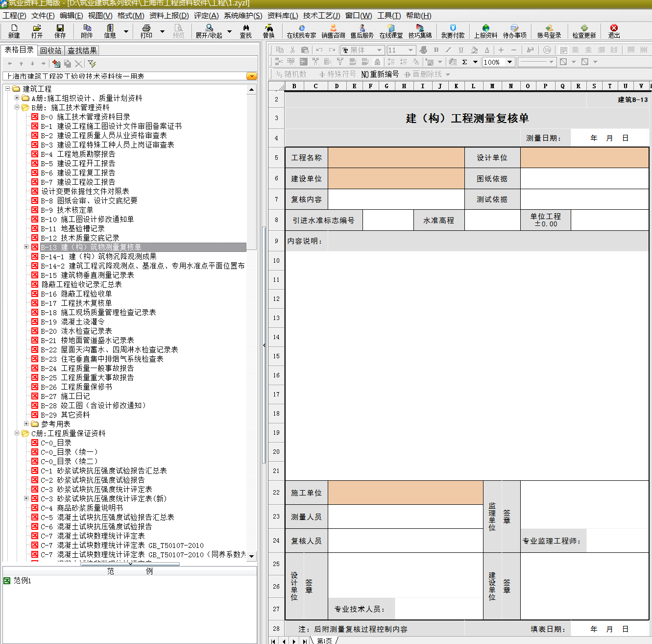
Task: Click the 附件 attachment icon
Action: click(87, 31)
